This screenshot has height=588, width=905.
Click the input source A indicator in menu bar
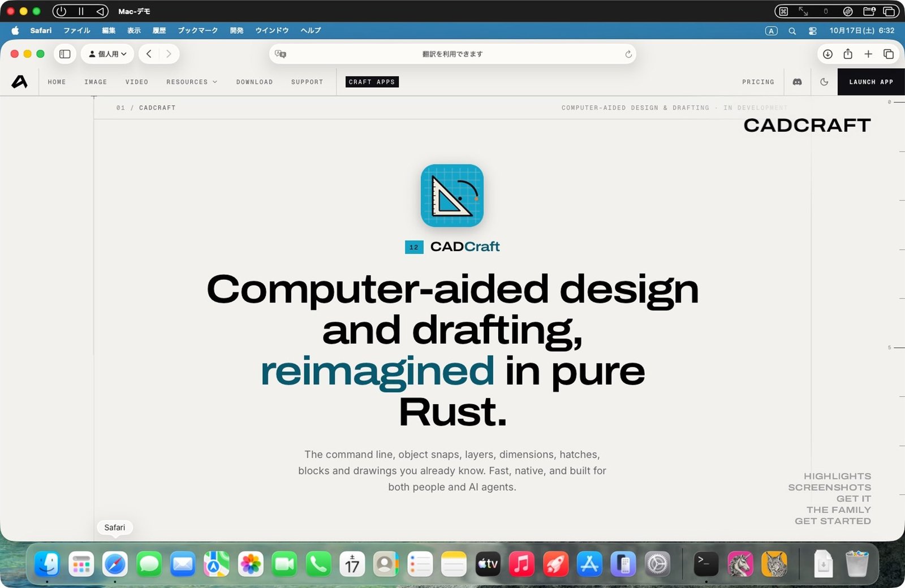tap(771, 31)
